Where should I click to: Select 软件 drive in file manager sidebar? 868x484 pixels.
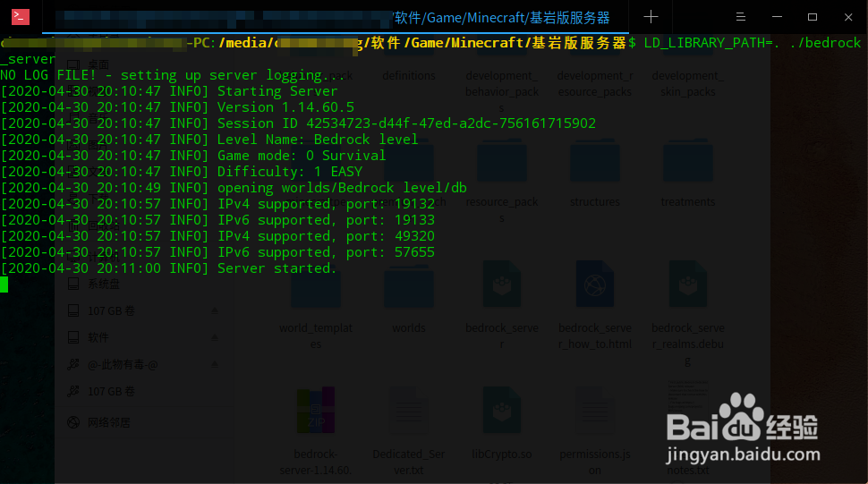click(98, 337)
